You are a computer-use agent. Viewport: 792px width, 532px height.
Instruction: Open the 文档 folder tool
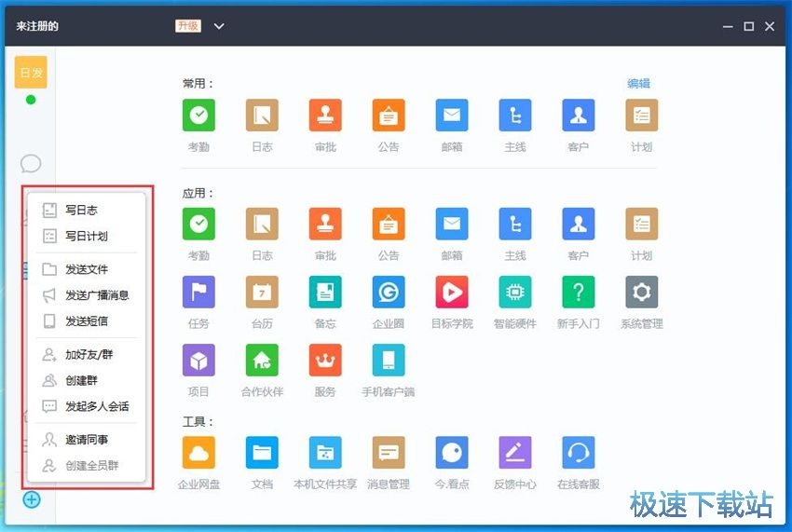tap(262, 453)
